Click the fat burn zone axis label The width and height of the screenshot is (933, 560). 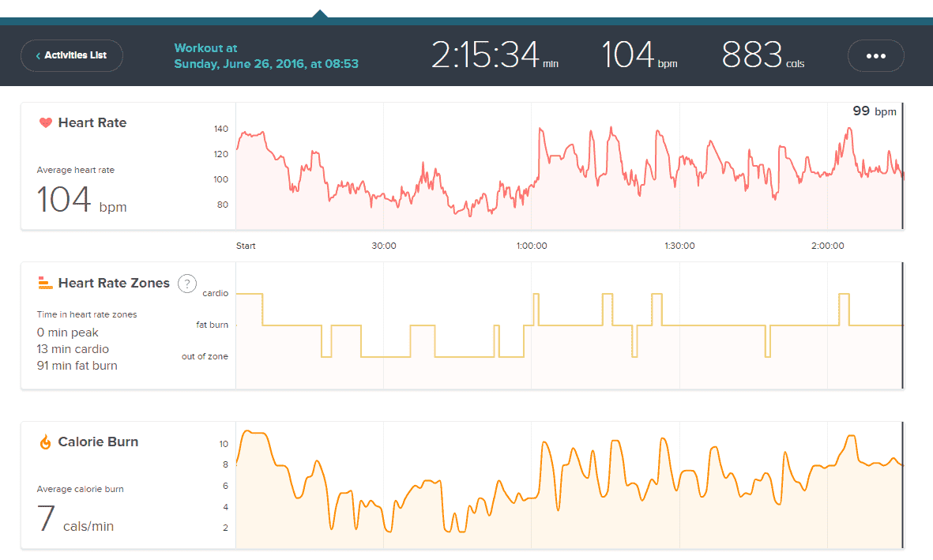[212, 325]
